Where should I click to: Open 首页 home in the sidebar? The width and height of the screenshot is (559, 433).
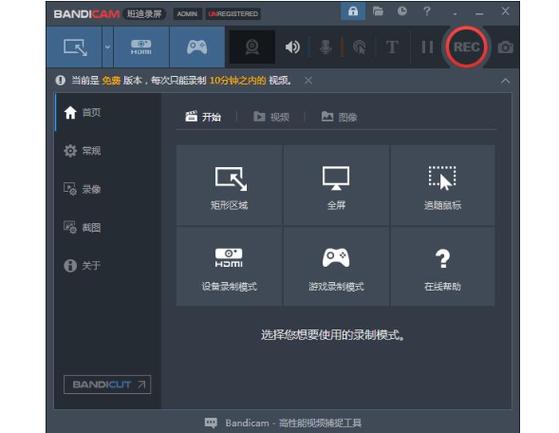point(108,113)
